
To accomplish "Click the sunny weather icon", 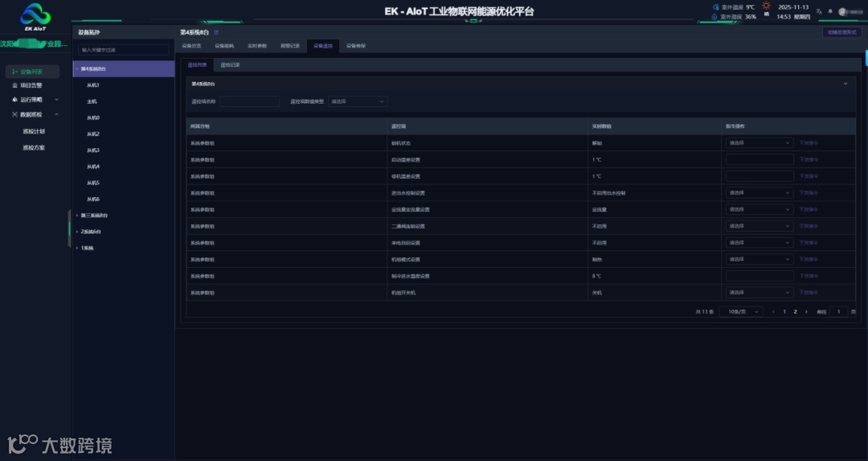I will click(x=766, y=6).
